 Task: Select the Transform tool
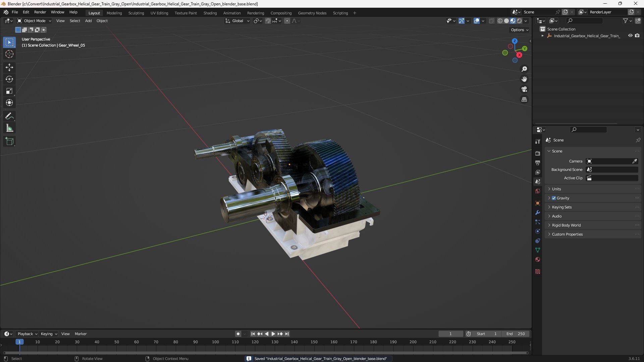pos(9,103)
